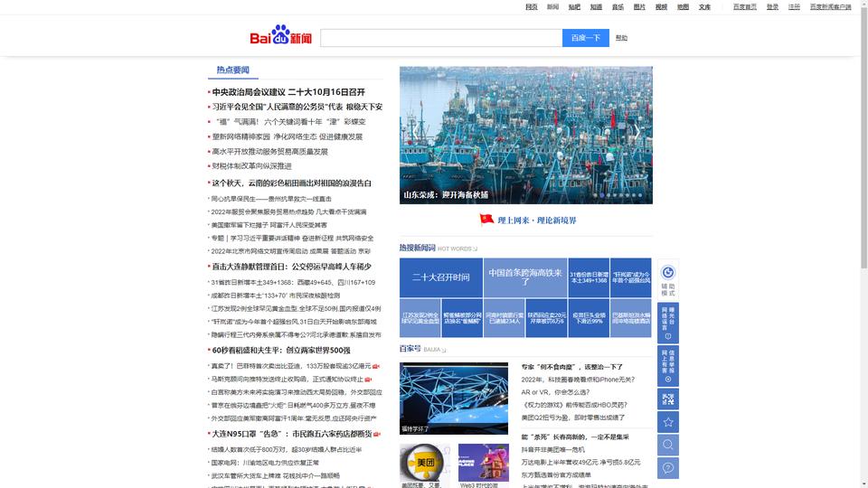868x488 pixels.
Task: Click hot word tile 疫苗巨头业绩下滑近99%
Action: click(x=589, y=318)
